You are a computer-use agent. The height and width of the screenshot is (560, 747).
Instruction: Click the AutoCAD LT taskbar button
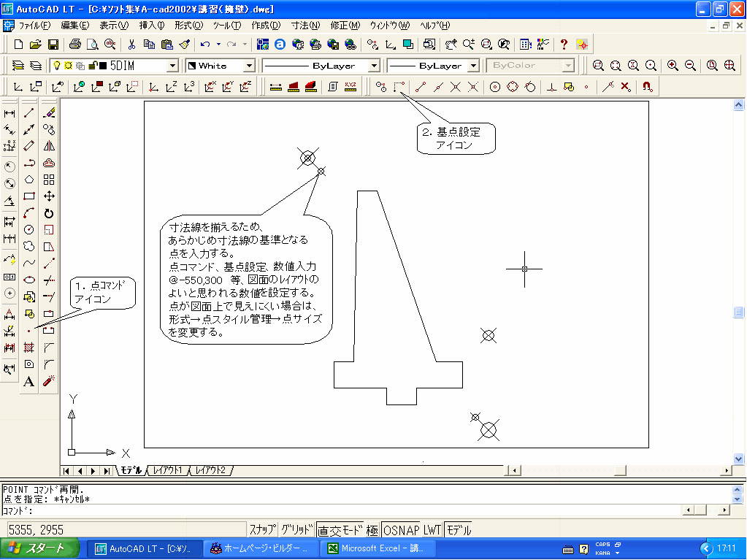pos(145,548)
